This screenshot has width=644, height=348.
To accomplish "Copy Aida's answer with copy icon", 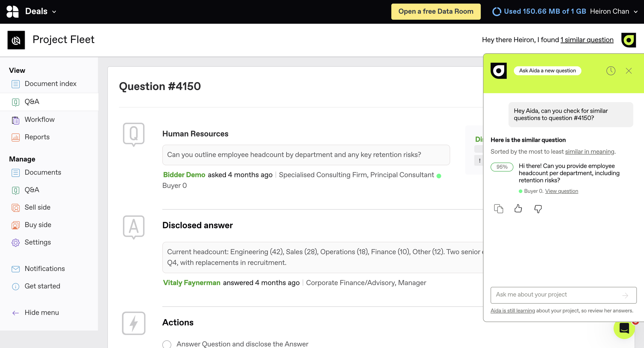I will [498, 208].
